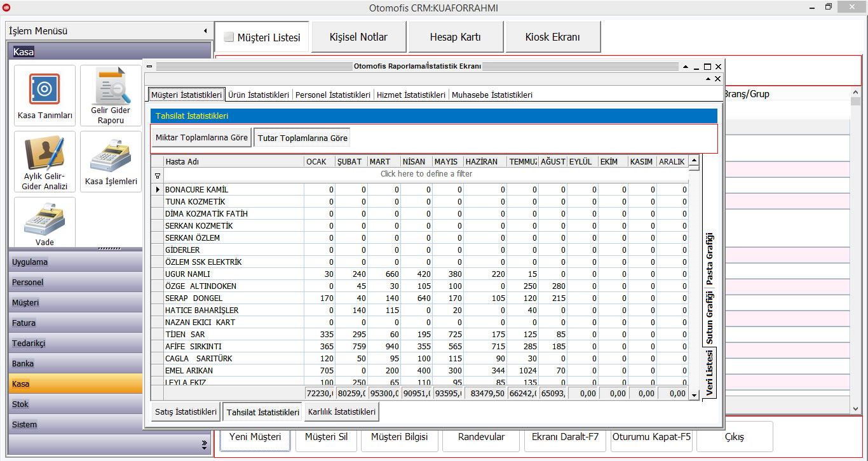Screen dimensions: 868x461
Task: Select row HATICE BAHARİŞLER
Action: (x=420, y=311)
